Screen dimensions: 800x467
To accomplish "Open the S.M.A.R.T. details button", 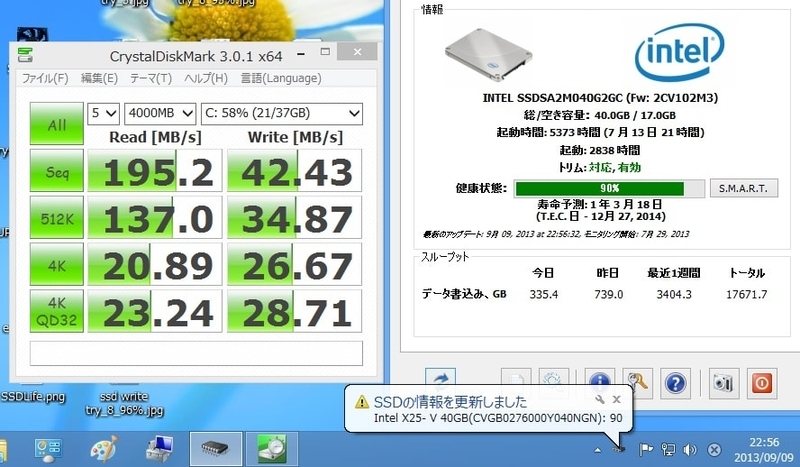I will (744, 188).
